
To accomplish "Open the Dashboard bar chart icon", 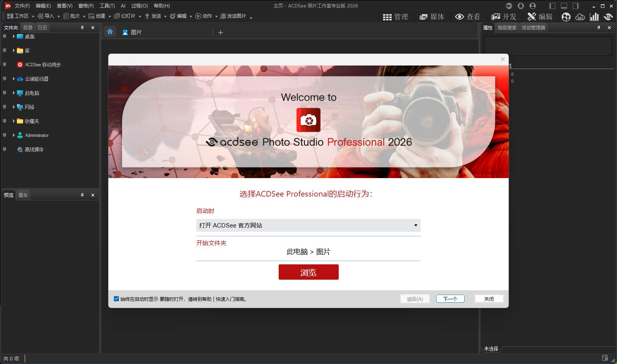I will click(x=594, y=17).
